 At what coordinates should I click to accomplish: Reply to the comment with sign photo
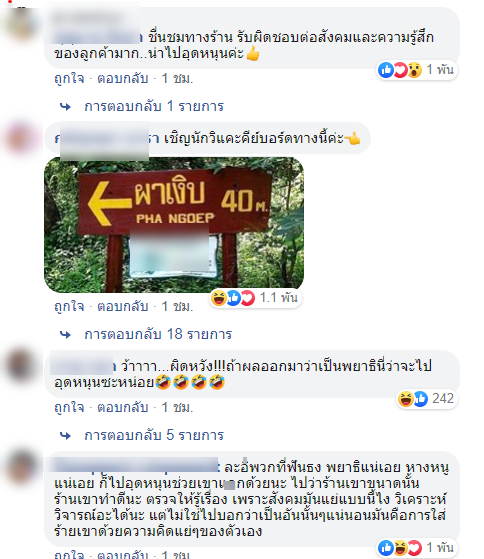(123, 306)
